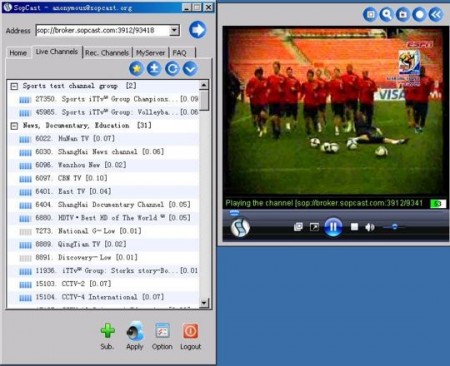Click channel list scrollbar down arrow
The width and height of the screenshot is (450, 366).
pyautogui.click(x=204, y=303)
